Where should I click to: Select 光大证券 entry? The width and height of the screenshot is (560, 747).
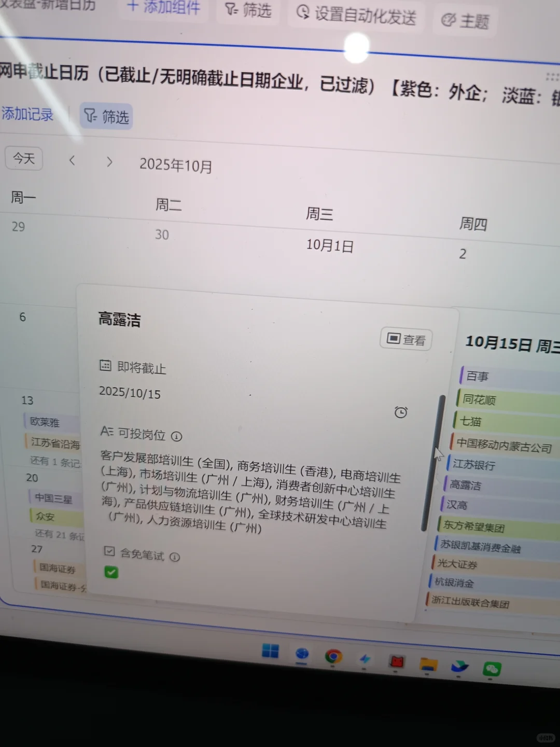pyautogui.click(x=495, y=565)
